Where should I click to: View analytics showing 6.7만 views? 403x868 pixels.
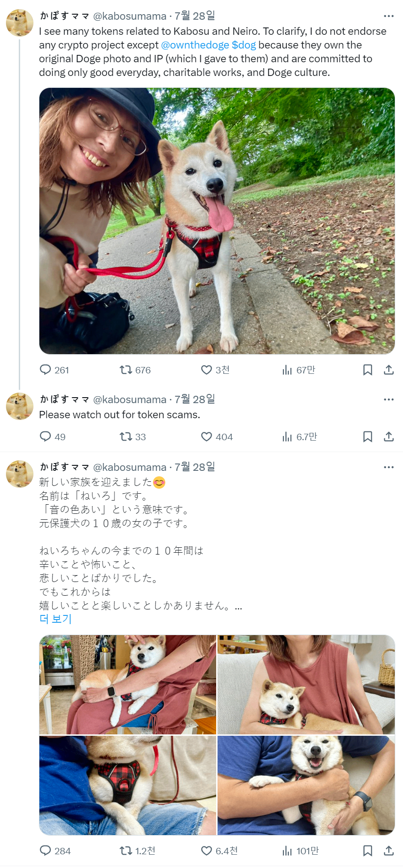(300, 437)
